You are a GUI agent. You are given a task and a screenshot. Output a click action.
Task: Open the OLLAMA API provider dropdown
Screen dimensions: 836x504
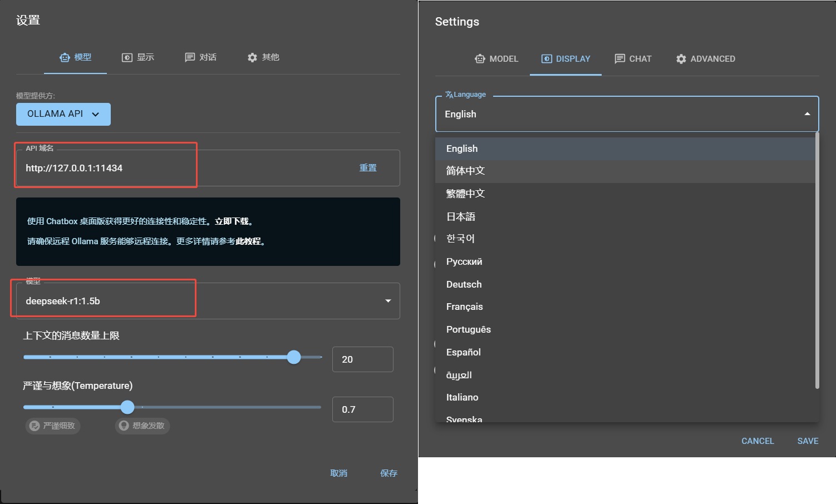[63, 114]
